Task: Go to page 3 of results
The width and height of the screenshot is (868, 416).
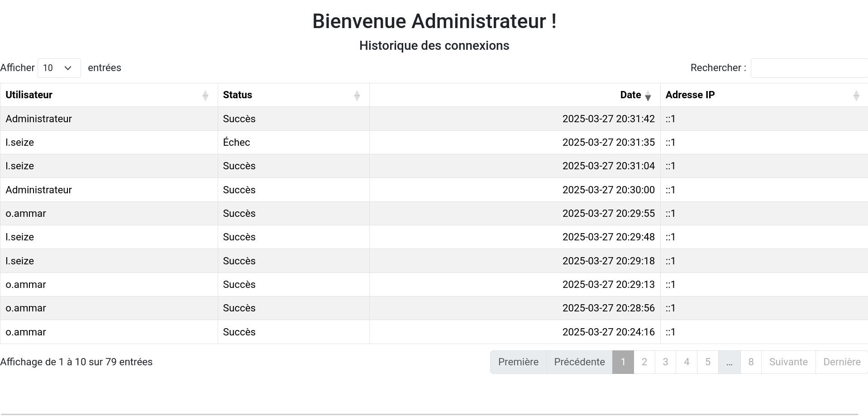Action: (x=665, y=362)
